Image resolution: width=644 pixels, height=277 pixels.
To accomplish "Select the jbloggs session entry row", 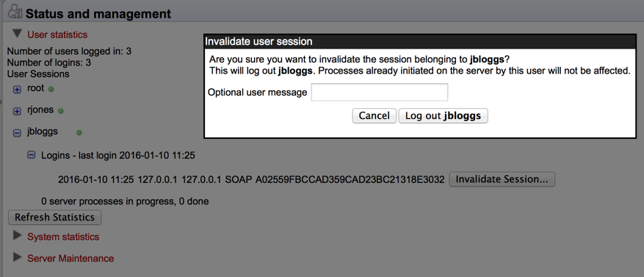I will pos(251,179).
